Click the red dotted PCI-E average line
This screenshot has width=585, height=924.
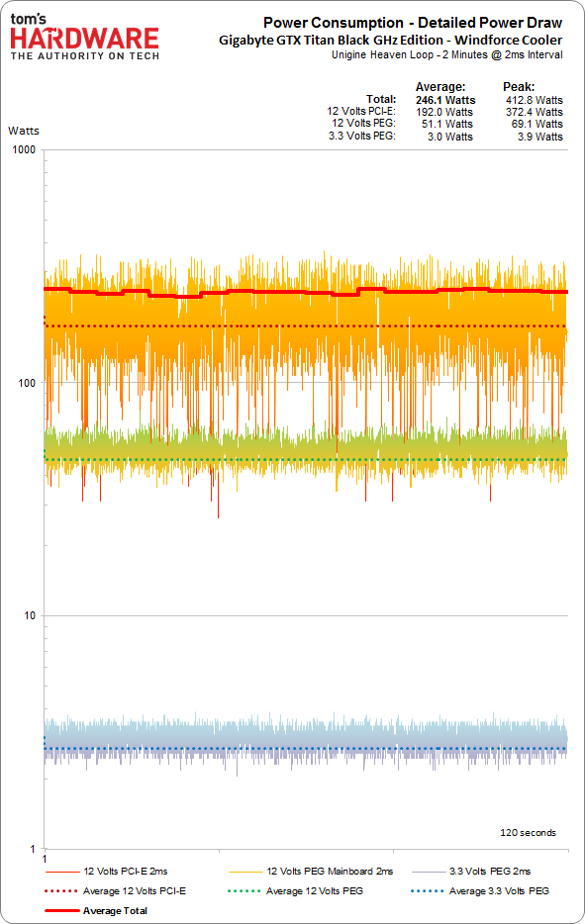pyautogui.click(x=306, y=325)
